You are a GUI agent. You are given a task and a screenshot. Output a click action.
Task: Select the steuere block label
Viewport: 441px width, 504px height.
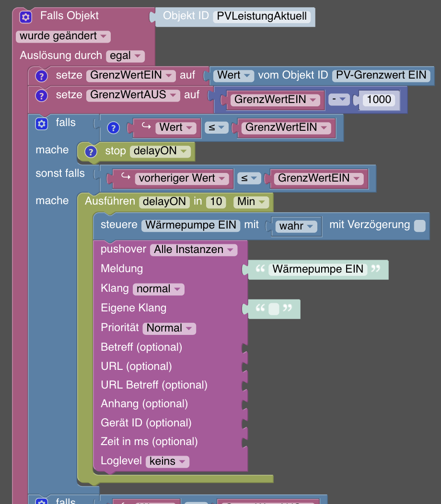[119, 225]
